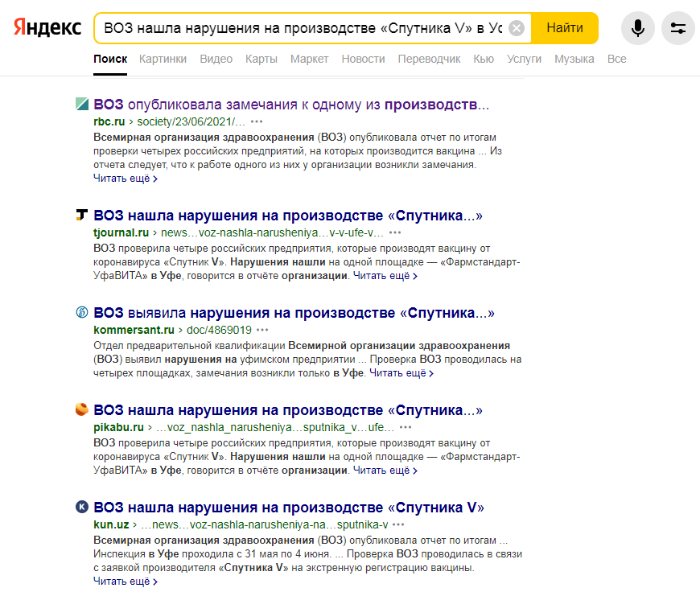Viewport: 700px width, 592px height.
Task: Open kommersant.ru headline 'ВОЗ выявила нарушения'
Action: pyautogui.click(x=294, y=313)
